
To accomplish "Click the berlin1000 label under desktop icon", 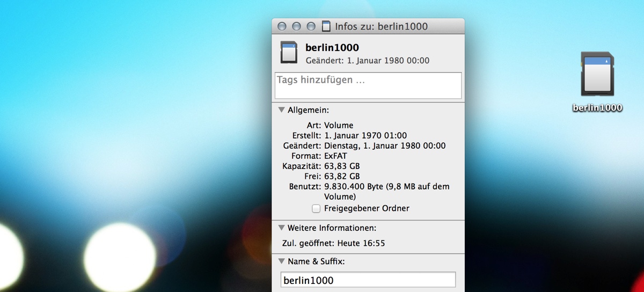I will coord(597,107).
